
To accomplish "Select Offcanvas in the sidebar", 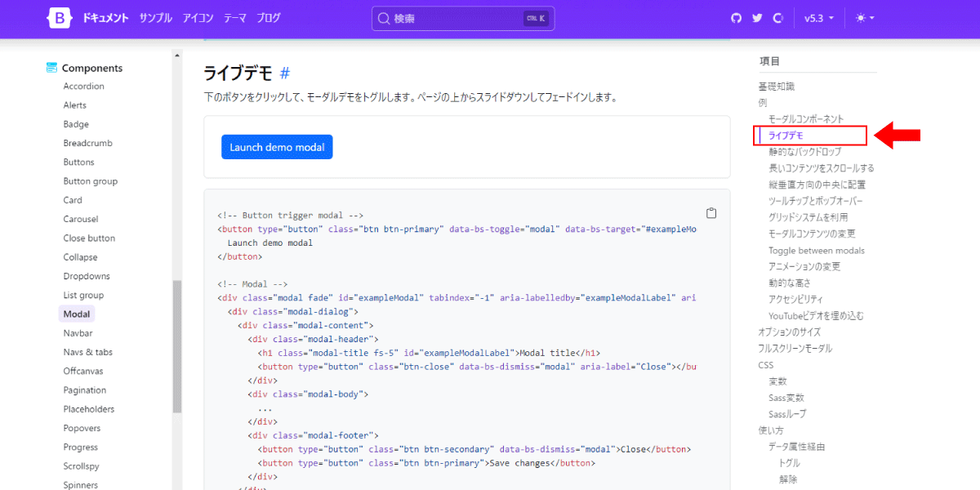I will pos(84,372).
